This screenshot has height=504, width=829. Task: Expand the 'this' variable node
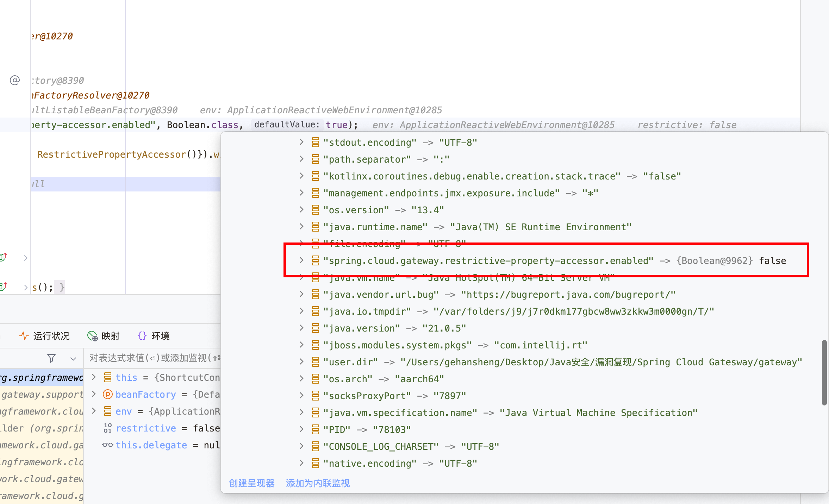[x=94, y=377]
